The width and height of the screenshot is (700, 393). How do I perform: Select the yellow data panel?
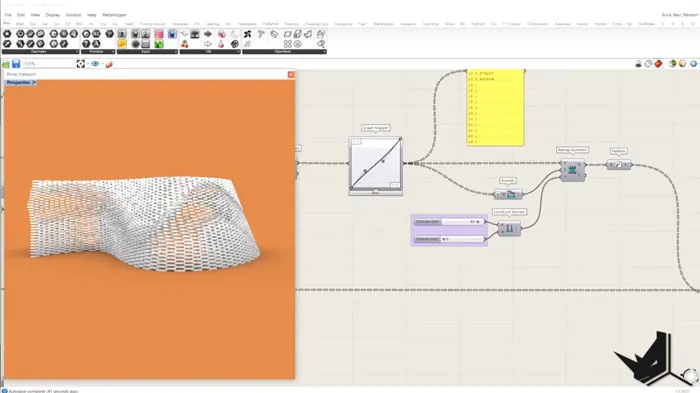(495, 107)
